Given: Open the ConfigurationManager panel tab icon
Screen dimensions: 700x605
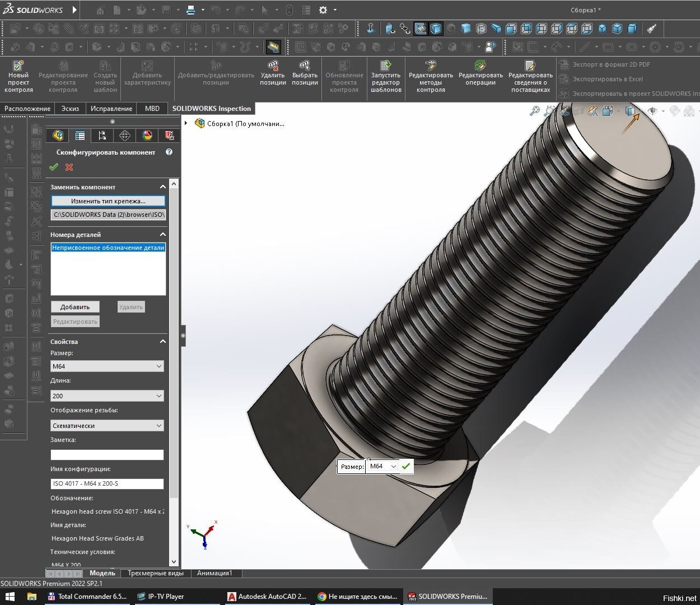Looking at the screenshot, I should click(x=102, y=136).
